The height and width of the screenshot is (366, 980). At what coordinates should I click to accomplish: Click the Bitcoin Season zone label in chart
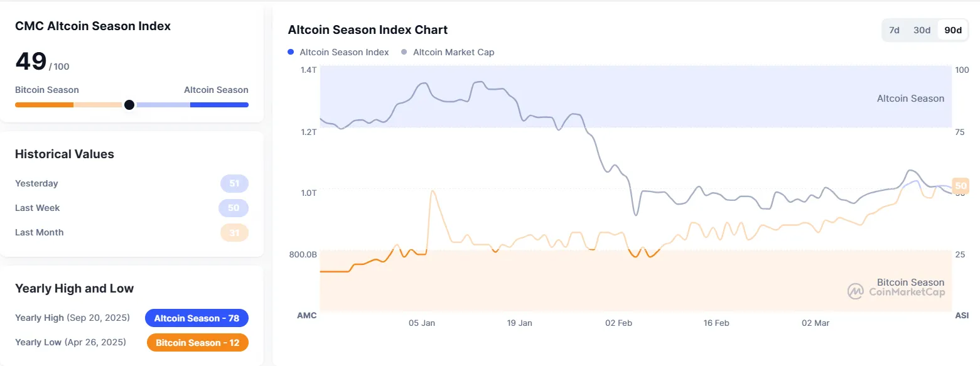click(x=910, y=283)
